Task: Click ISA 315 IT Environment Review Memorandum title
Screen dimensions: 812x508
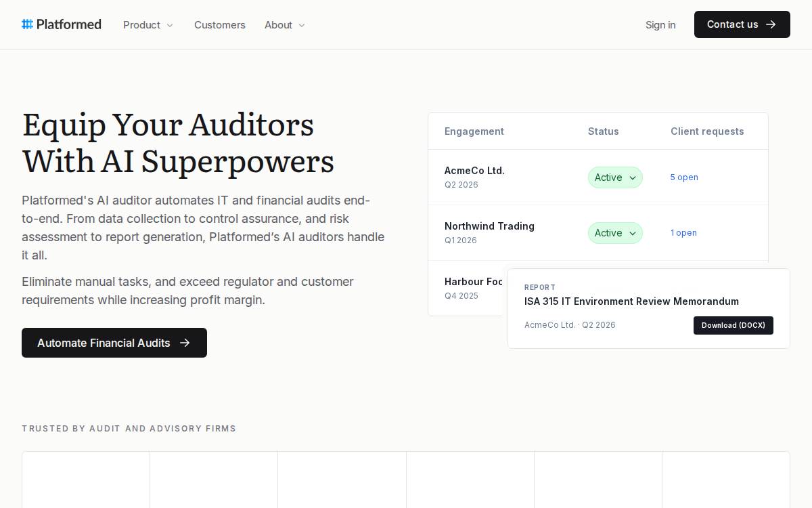Action: 631,301
